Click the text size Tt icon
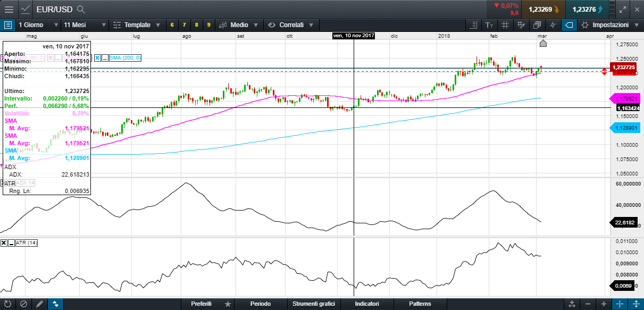The height and width of the screenshot is (310, 644). tap(489, 25)
